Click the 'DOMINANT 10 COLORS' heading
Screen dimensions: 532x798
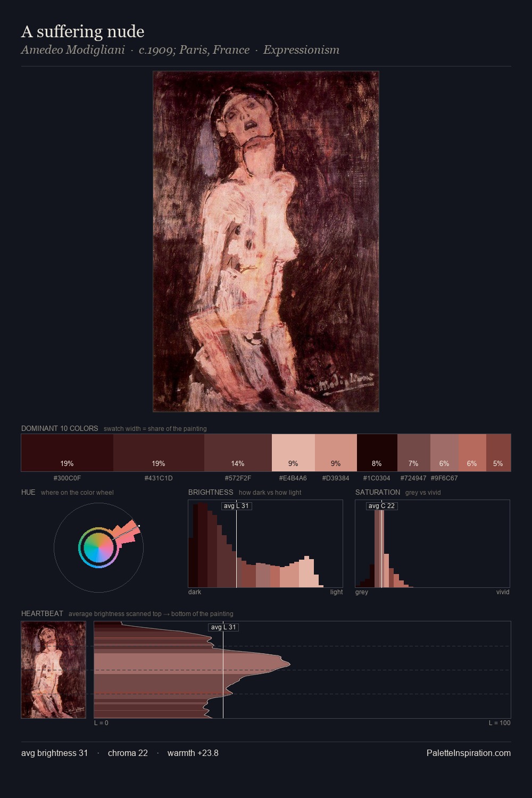tap(60, 428)
